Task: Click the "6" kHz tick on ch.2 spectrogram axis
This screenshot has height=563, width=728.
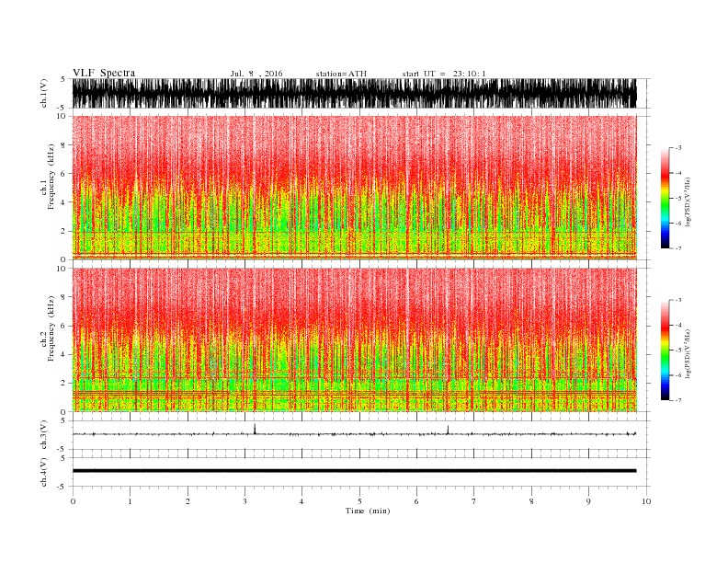Action: click(63, 326)
